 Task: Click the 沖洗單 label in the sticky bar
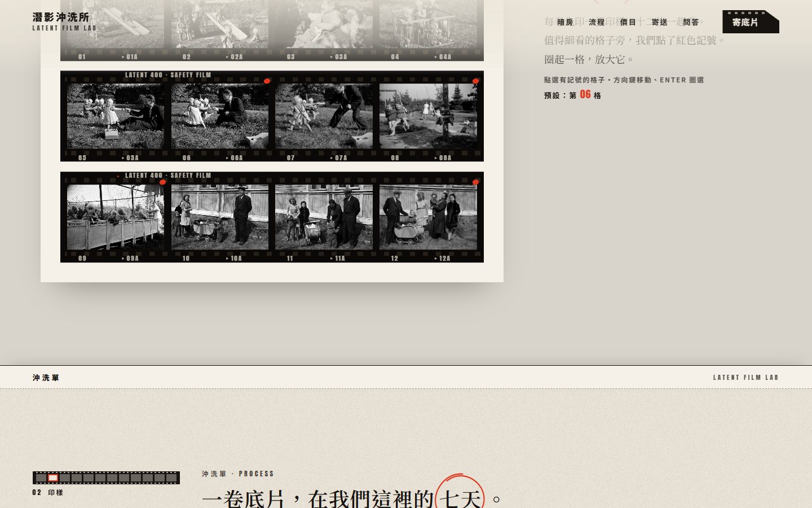pyautogui.click(x=46, y=378)
